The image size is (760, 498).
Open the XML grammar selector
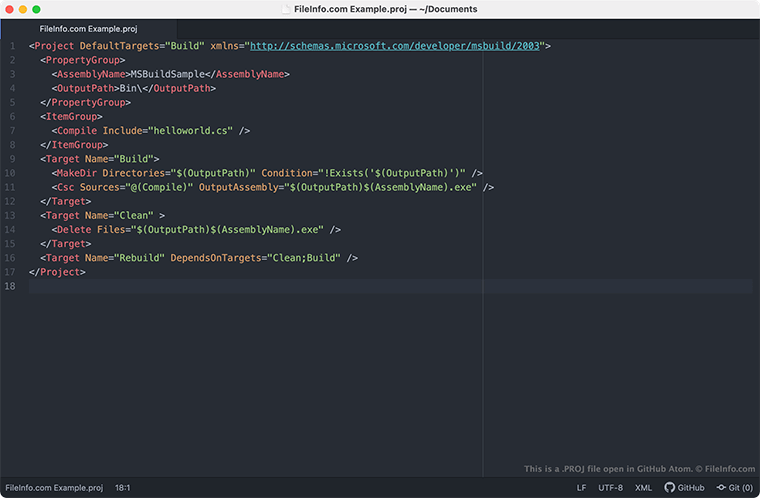643,488
